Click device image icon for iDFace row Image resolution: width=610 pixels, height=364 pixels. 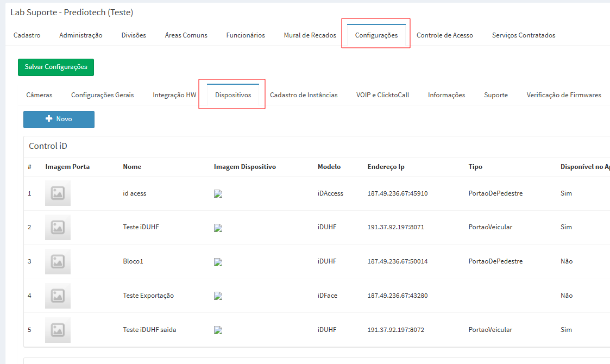click(x=218, y=296)
